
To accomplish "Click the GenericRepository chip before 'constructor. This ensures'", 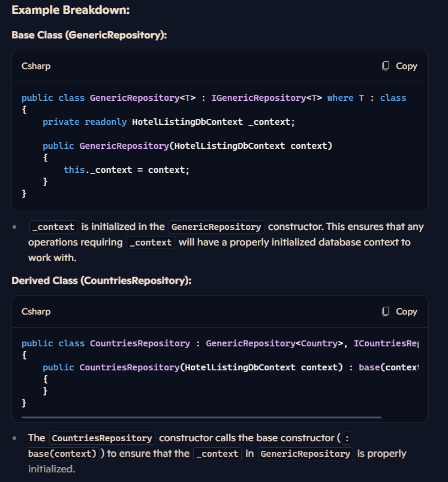I will point(216,227).
